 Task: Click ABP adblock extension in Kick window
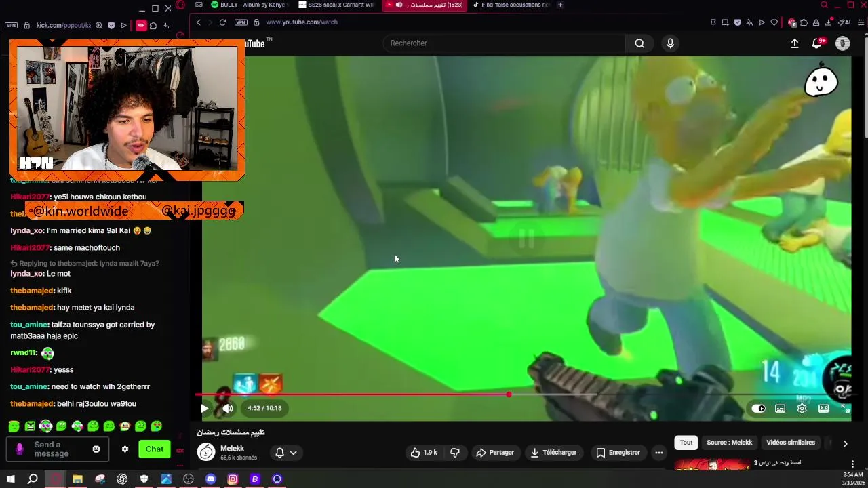[x=141, y=25]
